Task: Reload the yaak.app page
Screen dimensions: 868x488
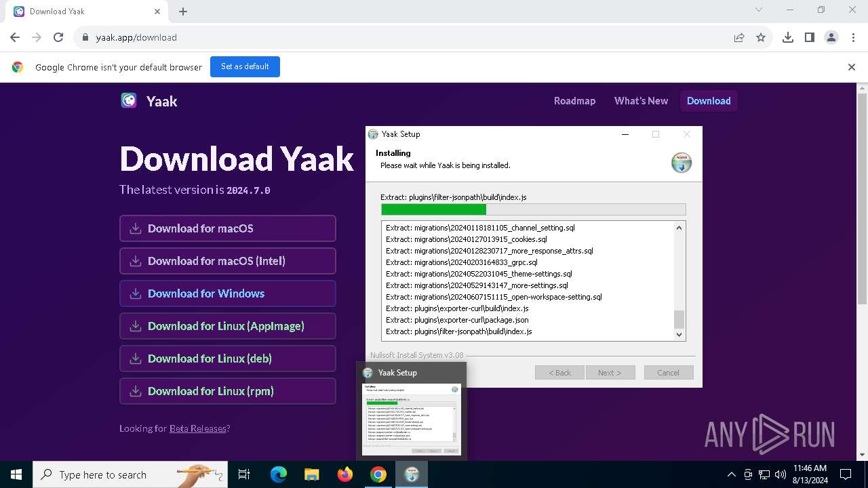Action: tap(58, 37)
